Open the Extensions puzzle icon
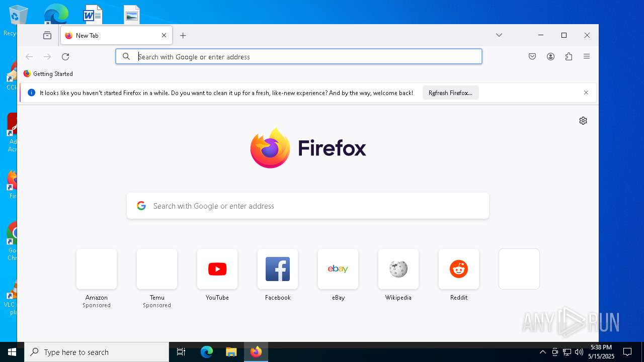The width and height of the screenshot is (644, 362). coord(569,57)
